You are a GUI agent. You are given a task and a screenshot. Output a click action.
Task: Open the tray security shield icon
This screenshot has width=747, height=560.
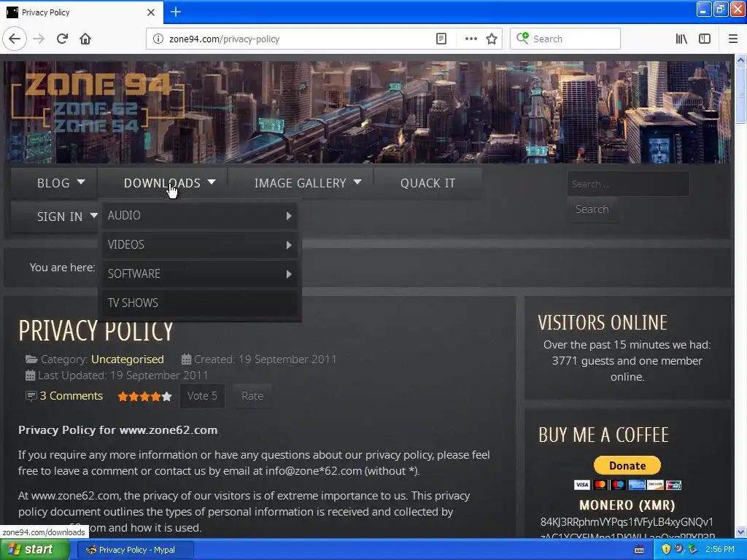[x=666, y=549]
